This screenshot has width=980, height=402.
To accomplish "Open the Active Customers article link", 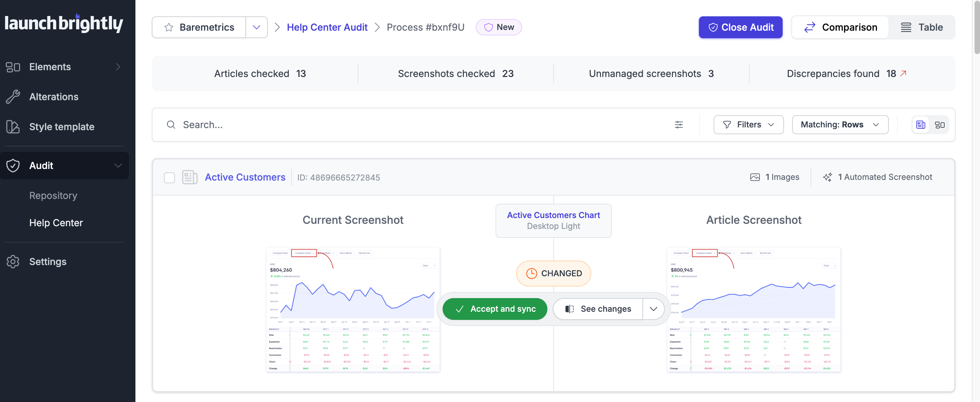I will coord(245,177).
